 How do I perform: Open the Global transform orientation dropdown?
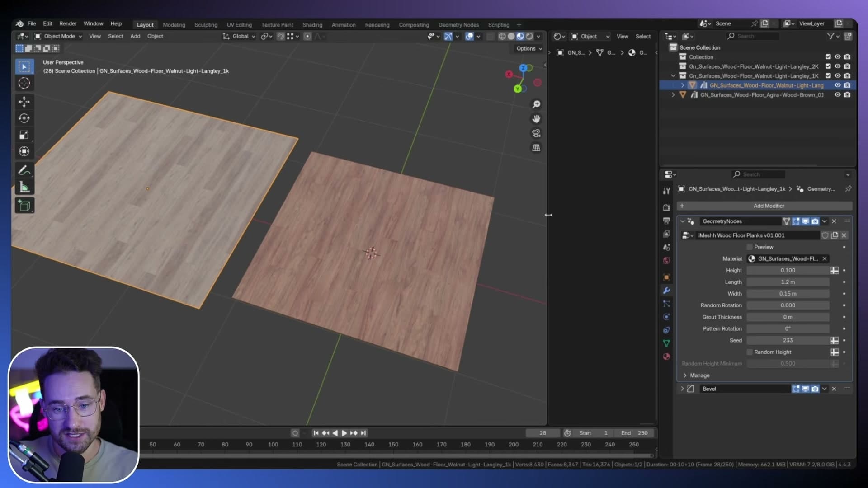239,36
